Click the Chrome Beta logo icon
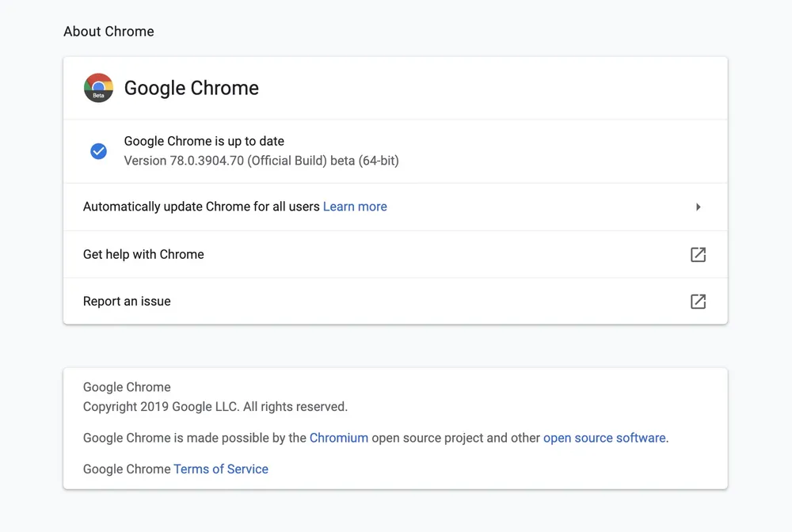 coord(98,88)
